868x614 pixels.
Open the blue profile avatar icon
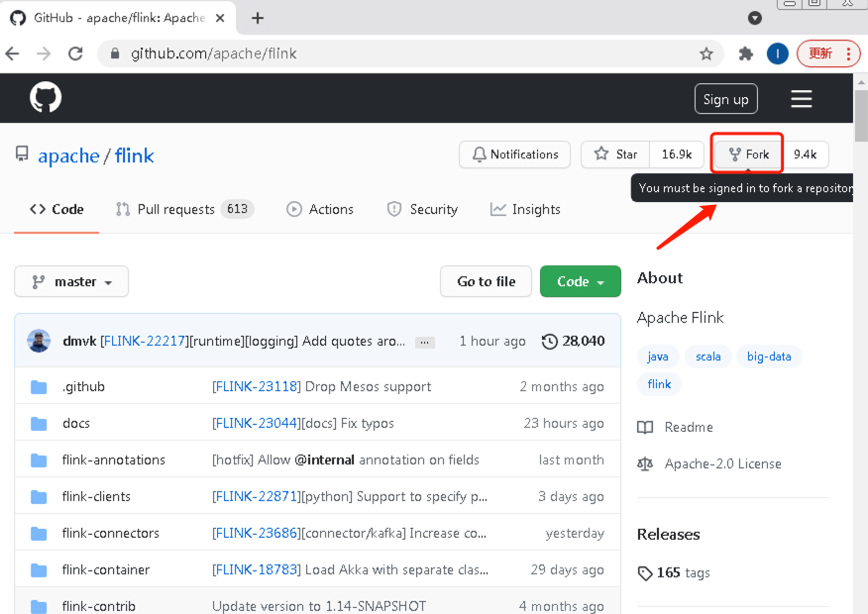[x=777, y=53]
